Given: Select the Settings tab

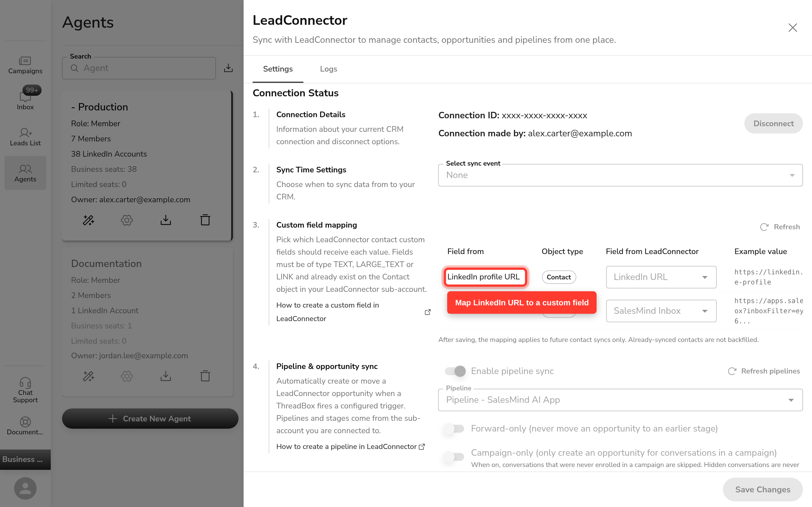Looking at the screenshot, I should pos(278,69).
